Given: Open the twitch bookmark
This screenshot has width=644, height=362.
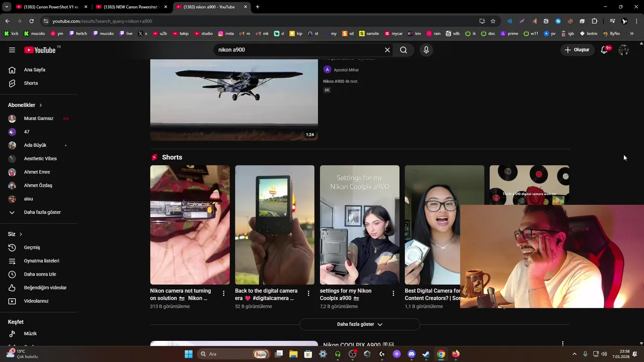Looking at the screenshot, I should [x=78, y=34].
